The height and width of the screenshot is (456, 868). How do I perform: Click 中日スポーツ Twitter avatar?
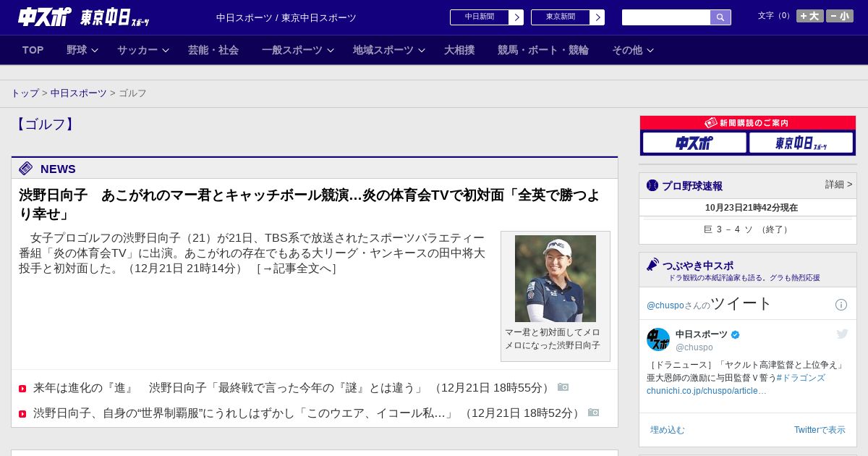658,339
